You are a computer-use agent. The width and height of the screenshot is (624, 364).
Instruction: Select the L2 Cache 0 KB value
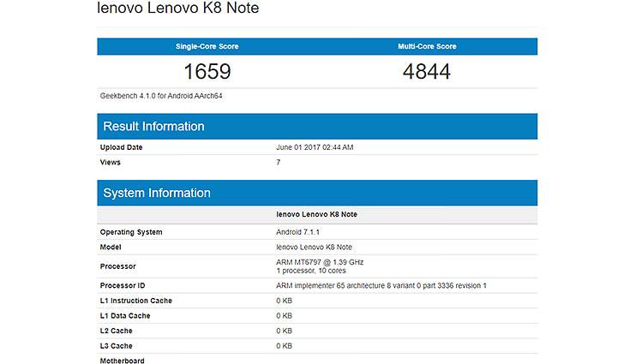point(285,331)
